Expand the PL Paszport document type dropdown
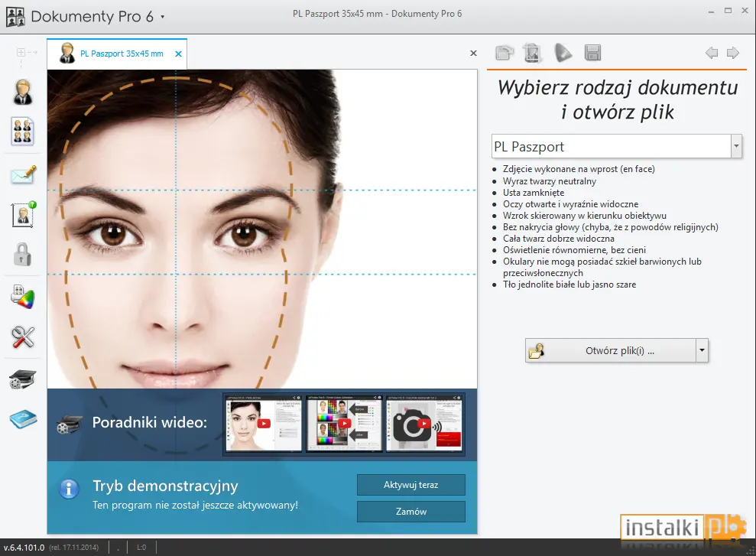 [736, 146]
